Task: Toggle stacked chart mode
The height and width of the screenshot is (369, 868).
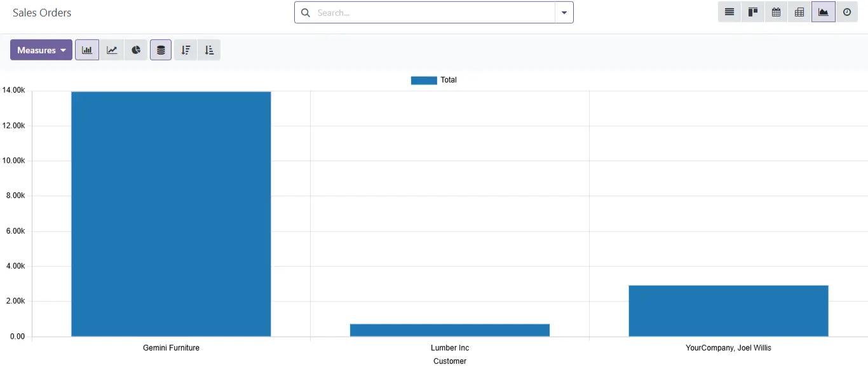Action: click(161, 50)
